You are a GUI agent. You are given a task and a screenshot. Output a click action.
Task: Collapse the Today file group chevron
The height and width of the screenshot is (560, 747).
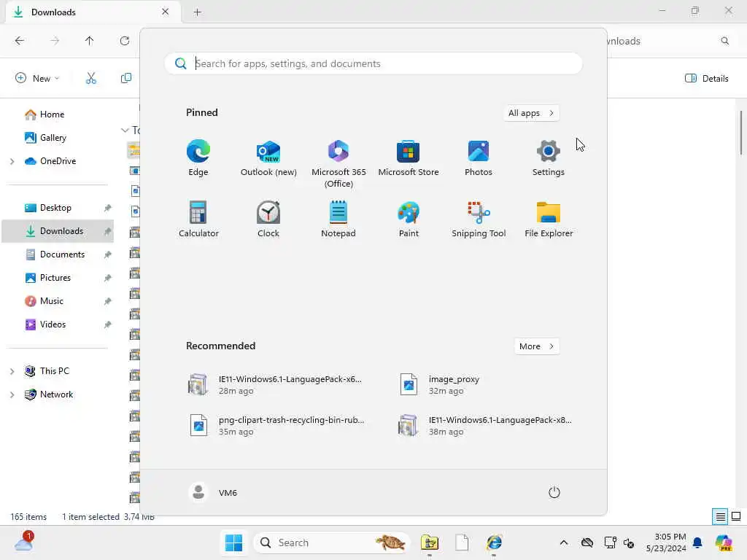[x=125, y=130]
